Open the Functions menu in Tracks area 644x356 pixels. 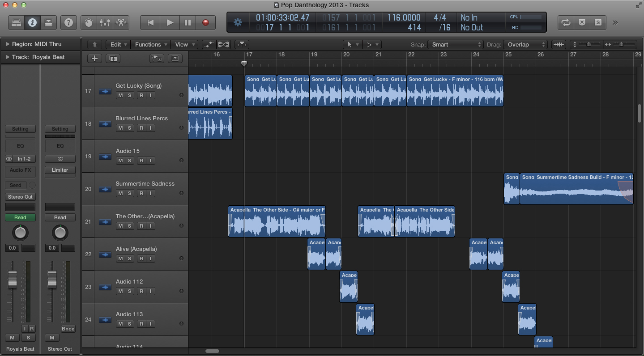click(x=151, y=44)
